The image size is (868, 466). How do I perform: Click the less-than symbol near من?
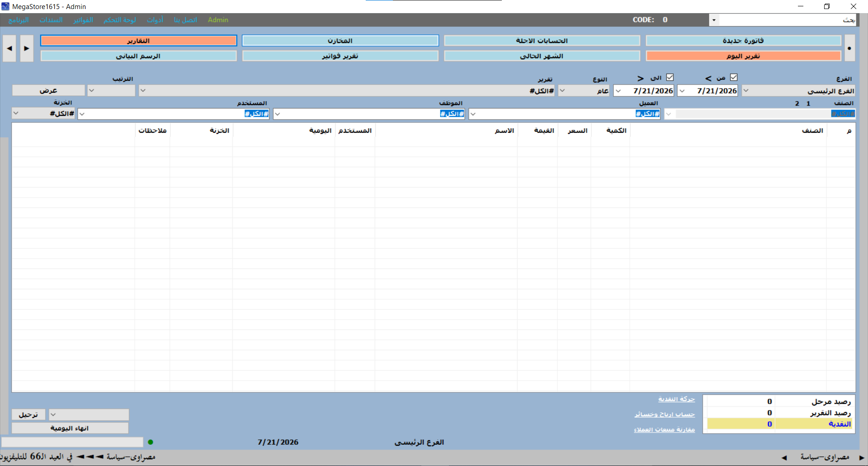click(708, 78)
